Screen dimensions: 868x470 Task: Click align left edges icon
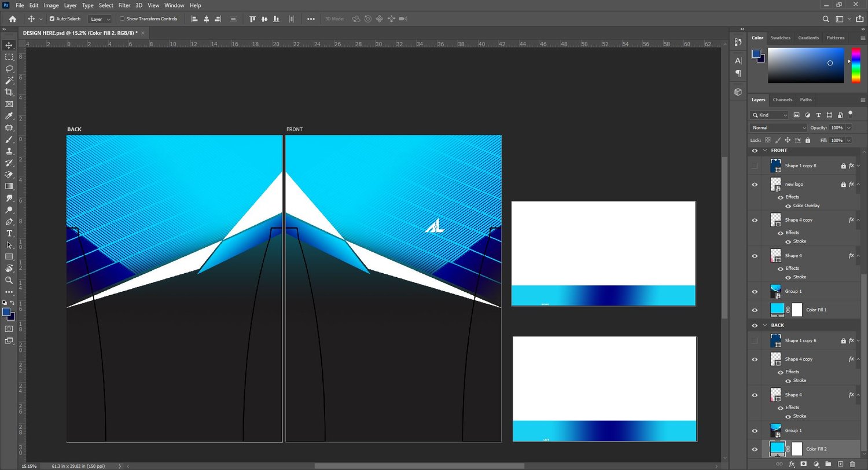click(x=194, y=19)
